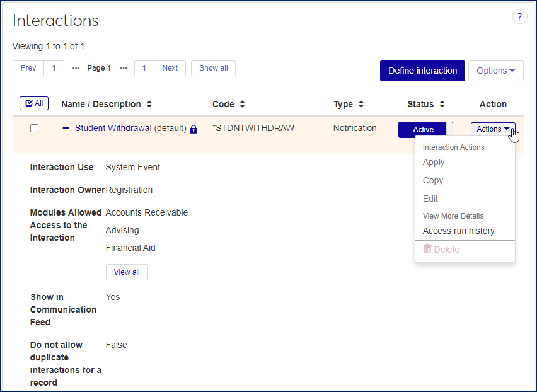Check the Student Withdrawal row checkbox
The image size is (537, 392).
coord(35,128)
